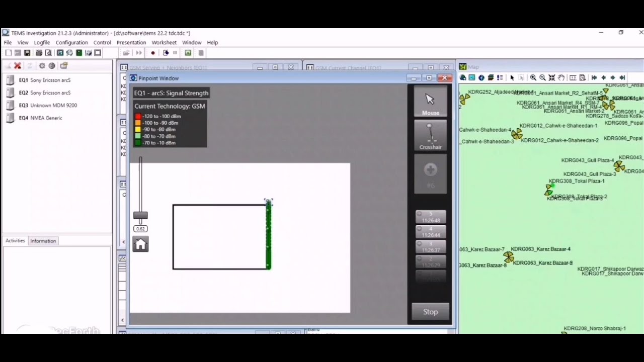644x362 pixels.
Task: Start recording with the red record icon
Action: (153, 53)
